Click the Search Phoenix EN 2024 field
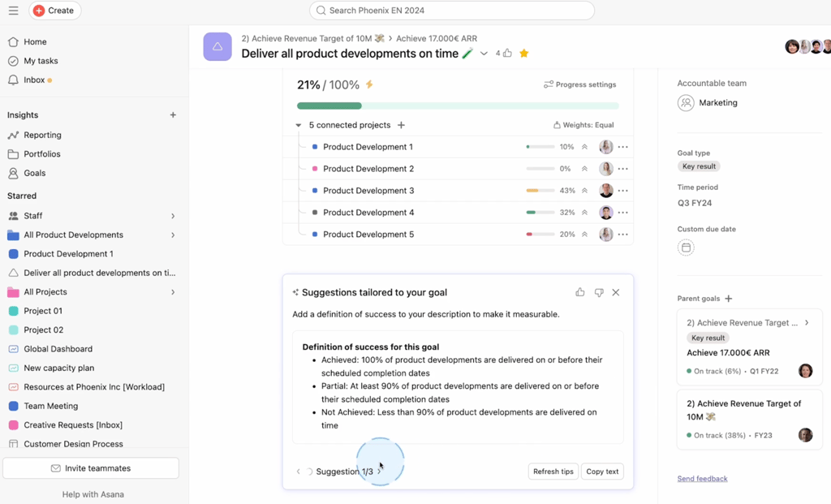The width and height of the screenshot is (831, 504). click(451, 10)
